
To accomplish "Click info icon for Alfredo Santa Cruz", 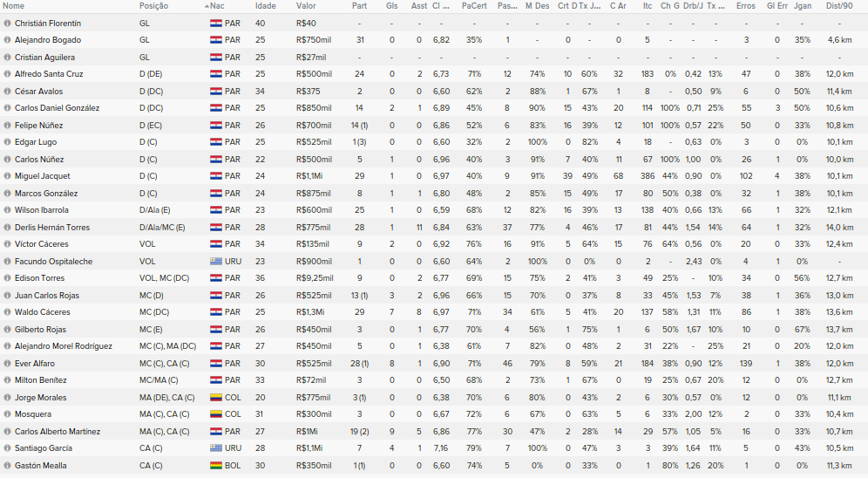I will click(7, 73).
